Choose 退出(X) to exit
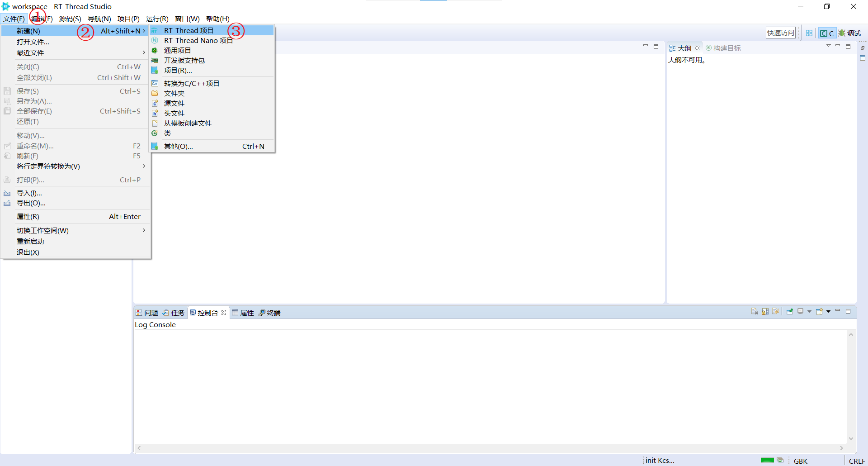The height and width of the screenshot is (466, 868). 75,252
